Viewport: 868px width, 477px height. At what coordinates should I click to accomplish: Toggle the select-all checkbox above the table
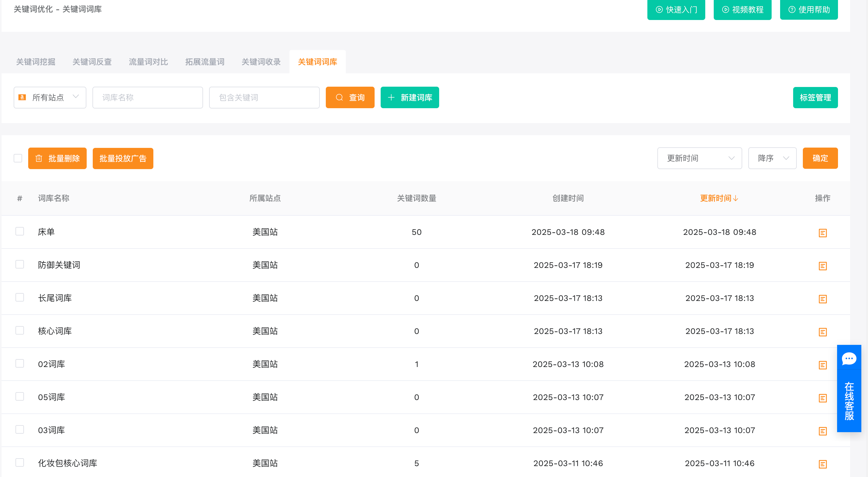pos(18,158)
